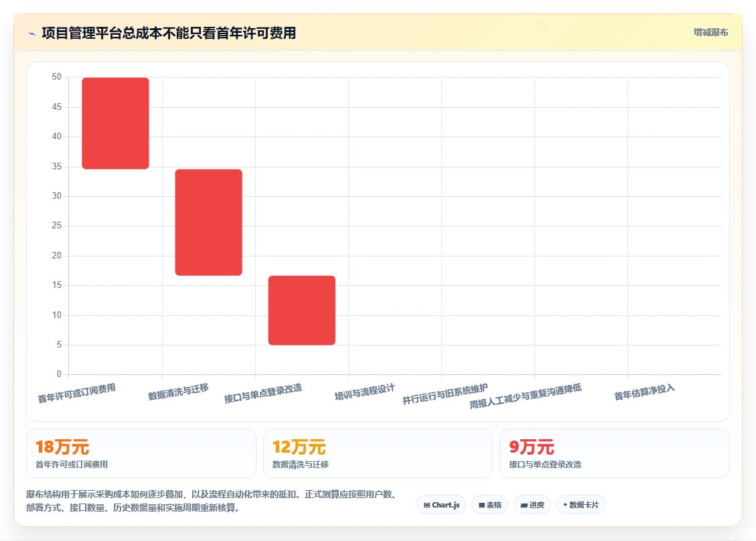The image size is (756, 541).
Task: Click the 表格 tag chip
Action: [490, 505]
